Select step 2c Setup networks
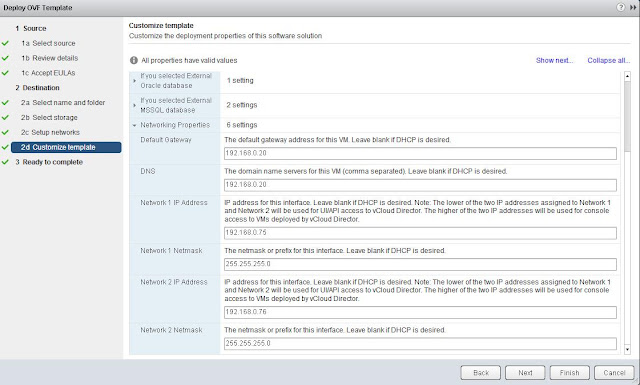640x385 pixels. click(x=50, y=132)
